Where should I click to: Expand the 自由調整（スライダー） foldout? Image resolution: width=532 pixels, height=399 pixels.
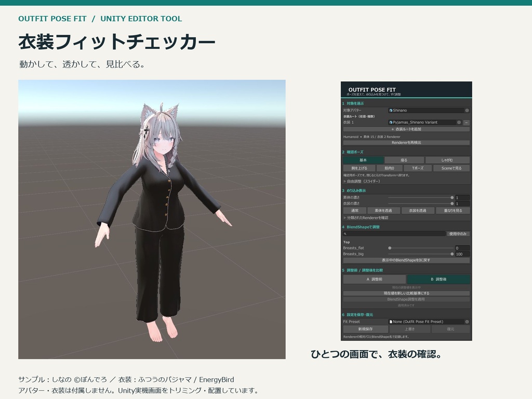click(x=362, y=181)
